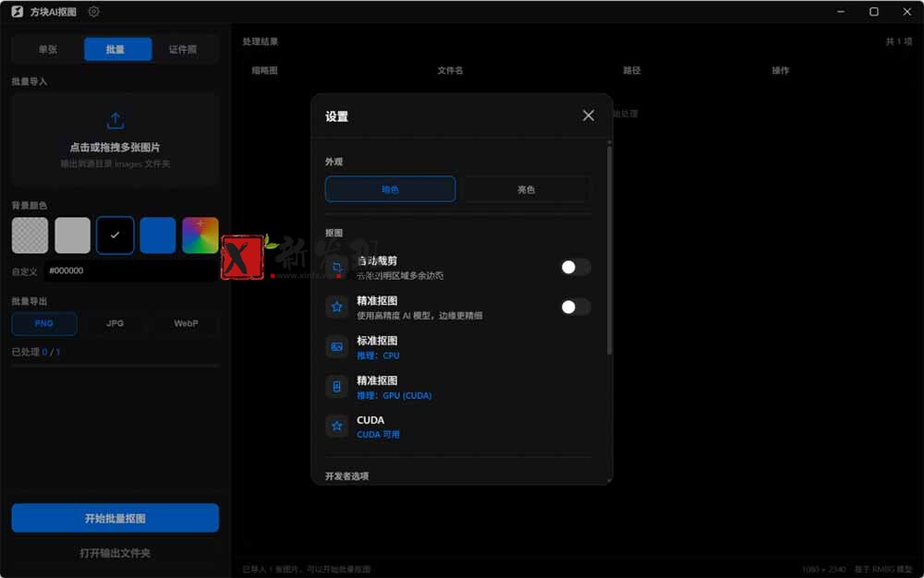Image resolution: width=924 pixels, height=578 pixels.
Task: Click the CUDA 可用 status text
Action: 378,434
